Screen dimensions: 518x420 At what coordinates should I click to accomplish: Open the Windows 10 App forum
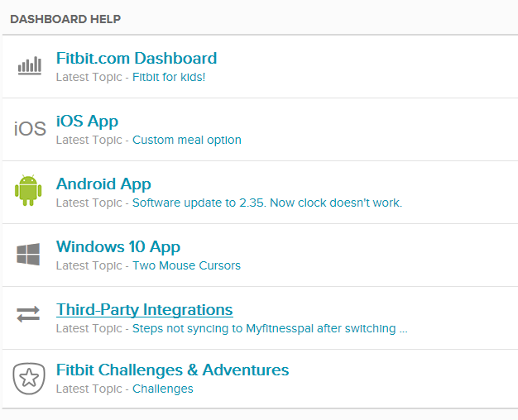[x=118, y=247]
